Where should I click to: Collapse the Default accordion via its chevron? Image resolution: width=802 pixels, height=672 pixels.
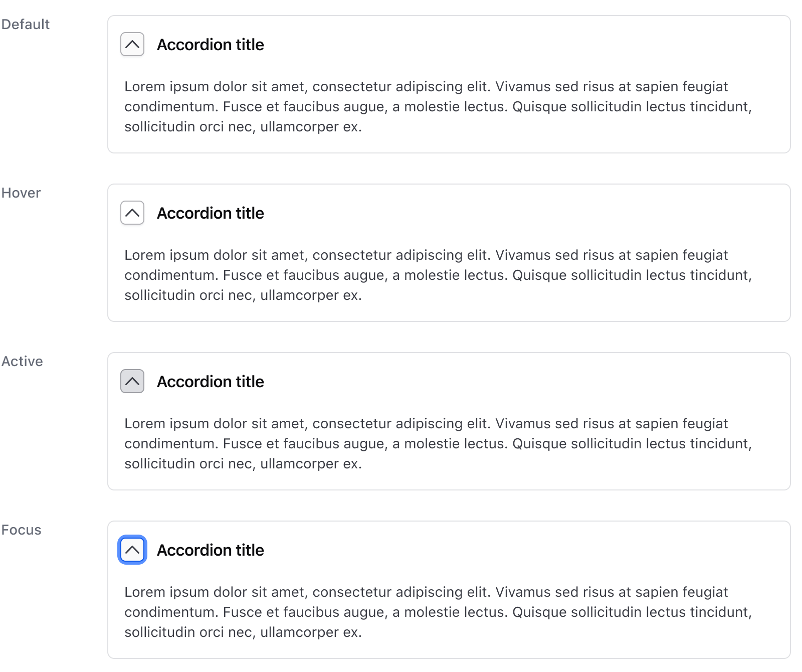[x=132, y=45]
